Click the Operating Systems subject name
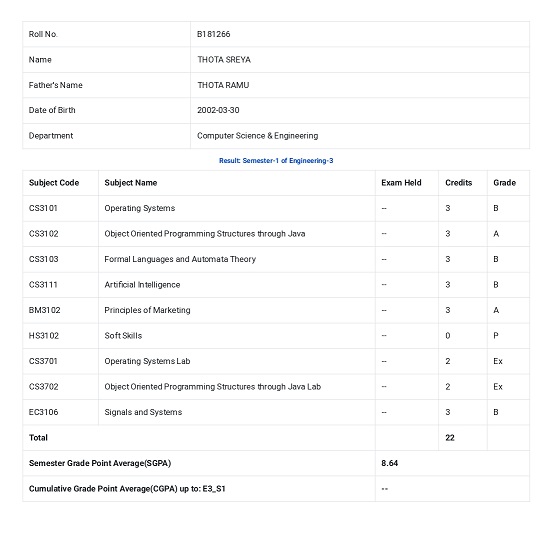The height and width of the screenshot is (536, 548). [x=140, y=208]
